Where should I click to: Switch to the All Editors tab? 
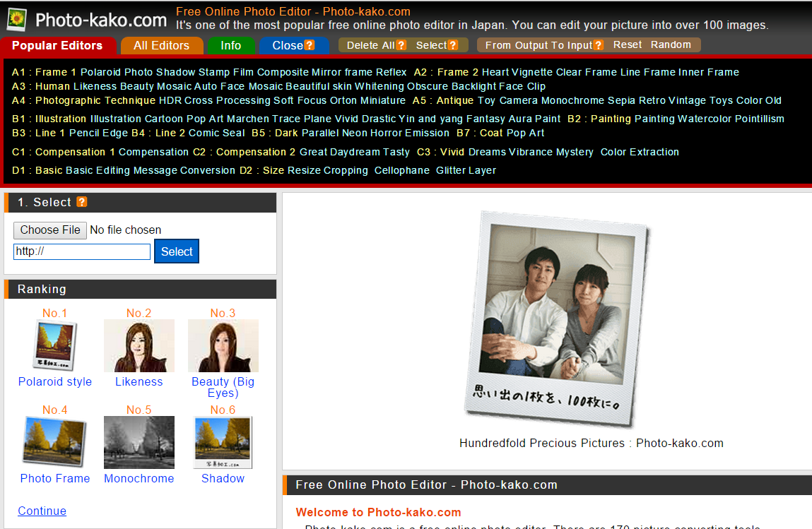coord(162,45)
